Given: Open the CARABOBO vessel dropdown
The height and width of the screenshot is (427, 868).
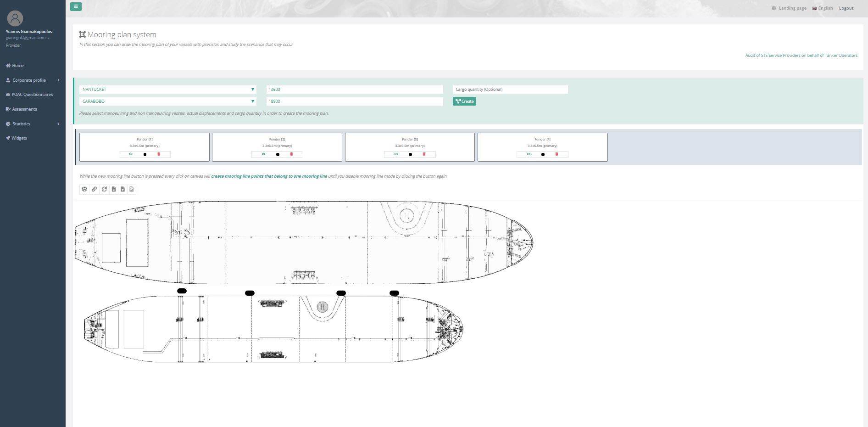Looking at the screenshot, I should click(252, 101).
